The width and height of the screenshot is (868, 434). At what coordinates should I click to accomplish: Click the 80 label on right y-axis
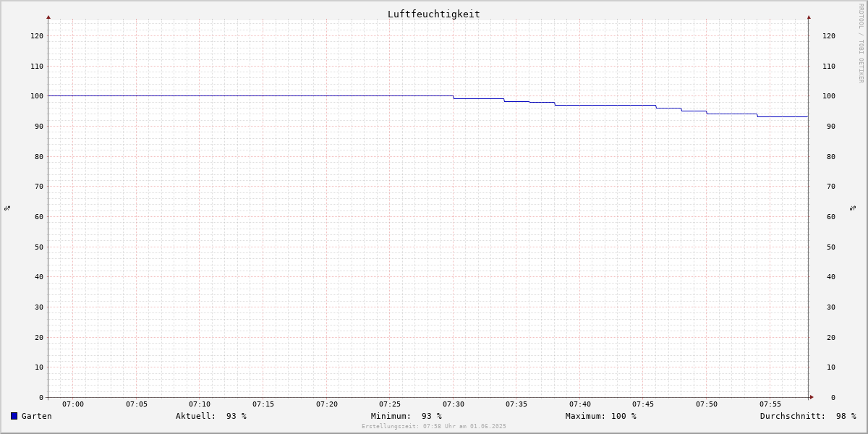click(831, 156)
